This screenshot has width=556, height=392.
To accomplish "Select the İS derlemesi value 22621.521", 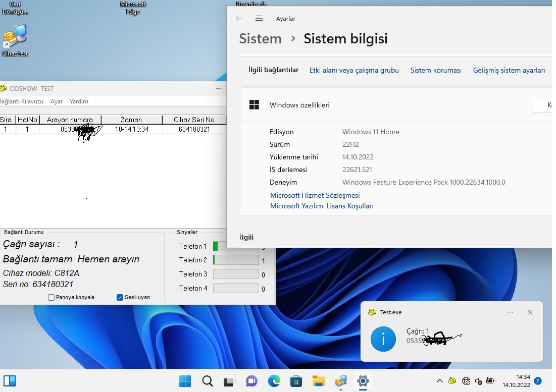I will [357, 170].
